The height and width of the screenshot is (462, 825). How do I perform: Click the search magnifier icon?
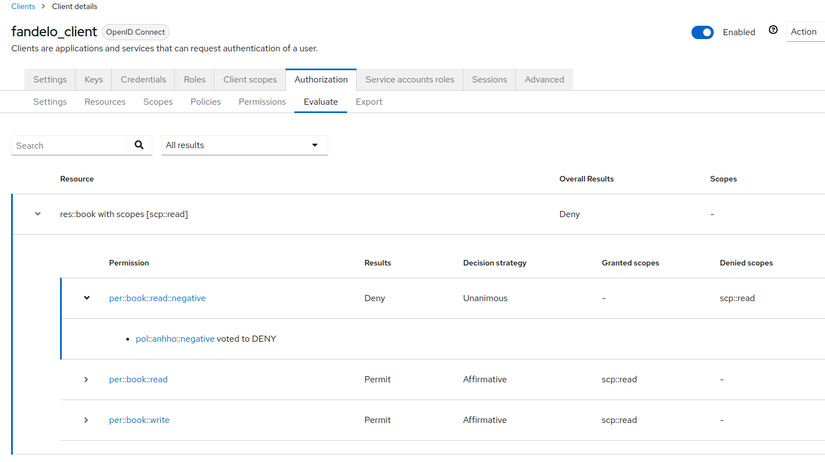coord(140,146)
